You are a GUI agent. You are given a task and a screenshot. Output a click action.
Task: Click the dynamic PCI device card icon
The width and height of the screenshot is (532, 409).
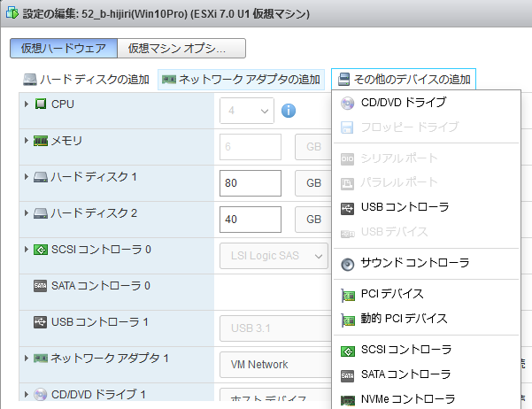click(347, 320)
